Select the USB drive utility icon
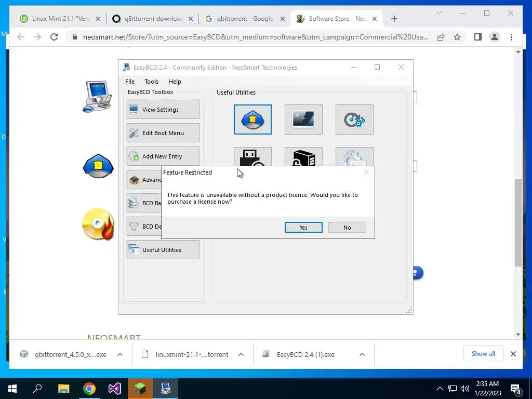Screen dimensions: 532x399 pyautogui.click(x=252, y=157)
